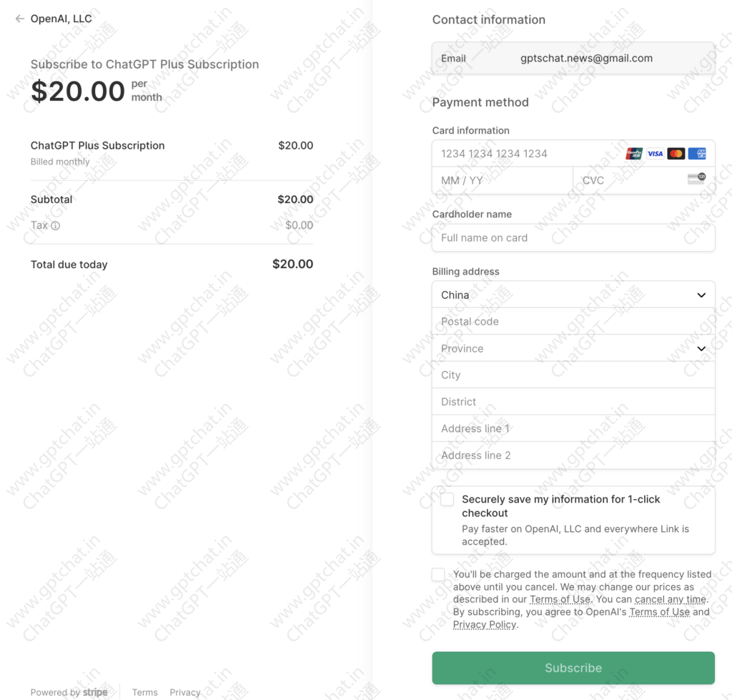Click the Visa card logo

point(655,154)
